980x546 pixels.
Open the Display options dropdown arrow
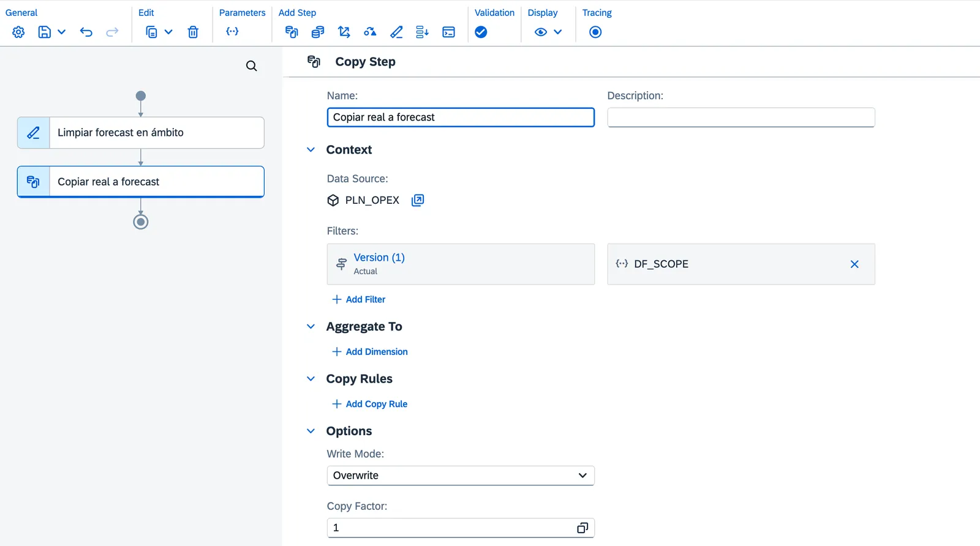pos(557,32)
